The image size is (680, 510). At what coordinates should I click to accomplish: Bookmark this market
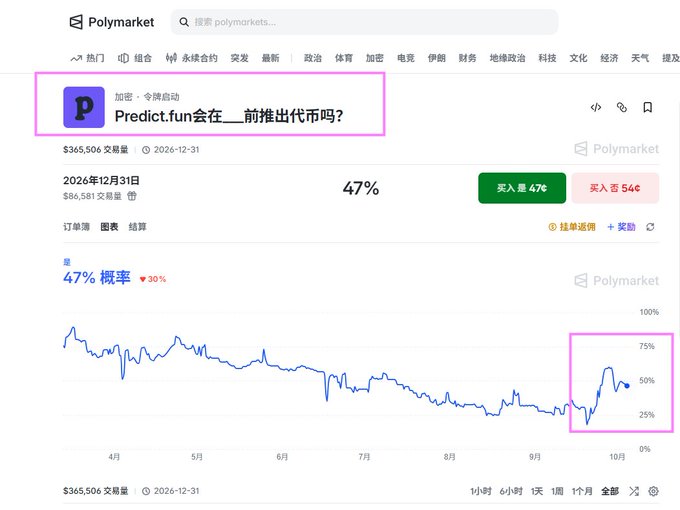pos(647,107)
